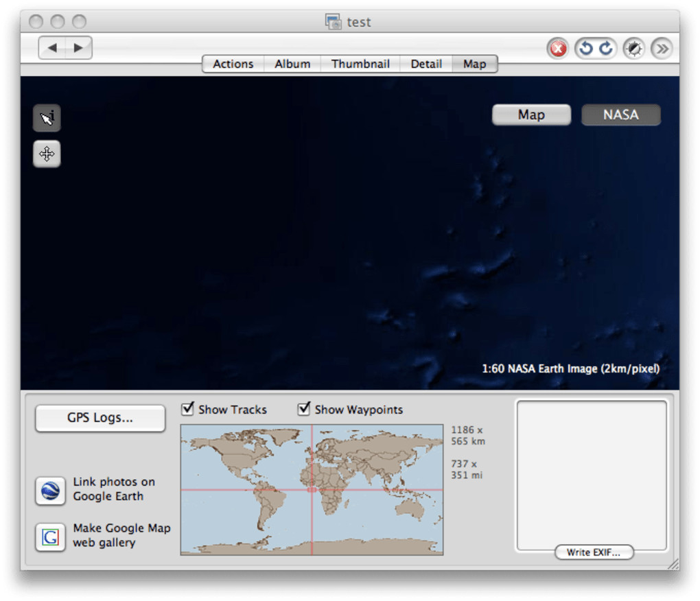Image resolution: width=700 pixels, height=601 pixels.
Task: Click the Google Map gallery G icon
Action: pyautogui.click(x=50, y=537)
